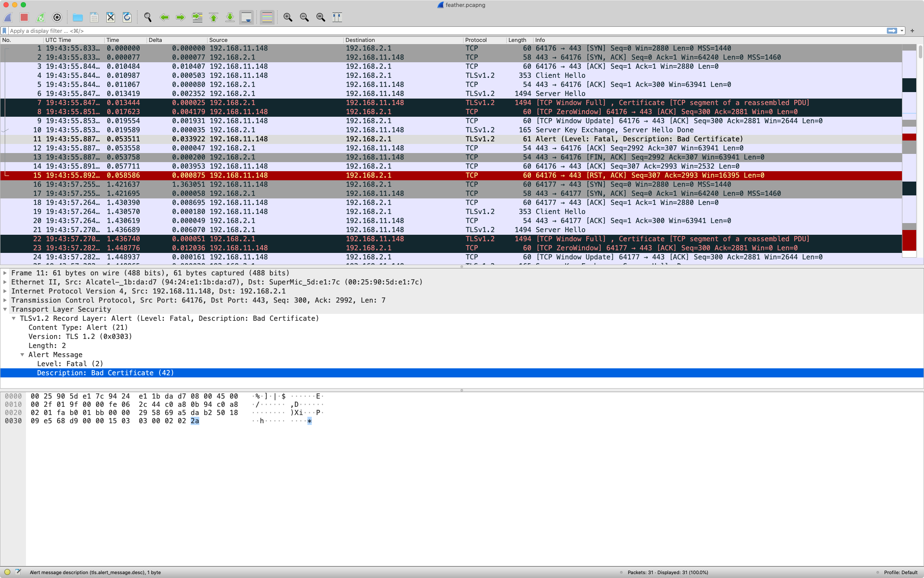
Task: Apply the display filter arrow button
Action: [x=892, y=31]
